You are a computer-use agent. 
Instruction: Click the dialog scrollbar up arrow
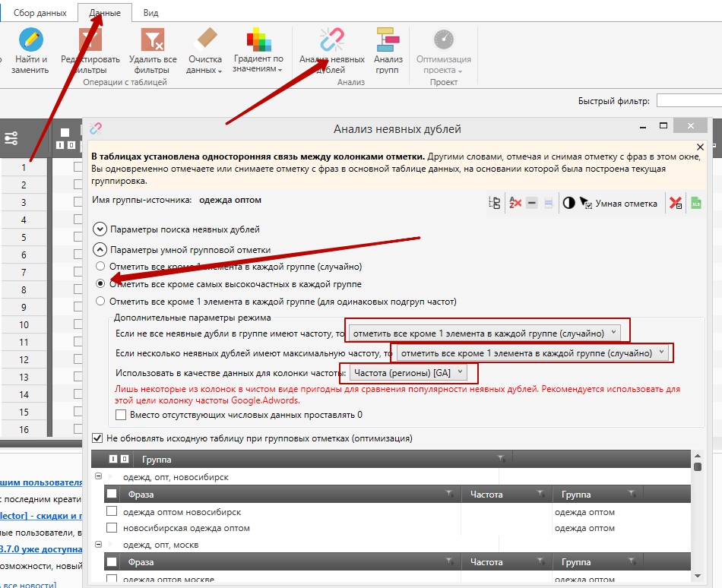(697, 456)
